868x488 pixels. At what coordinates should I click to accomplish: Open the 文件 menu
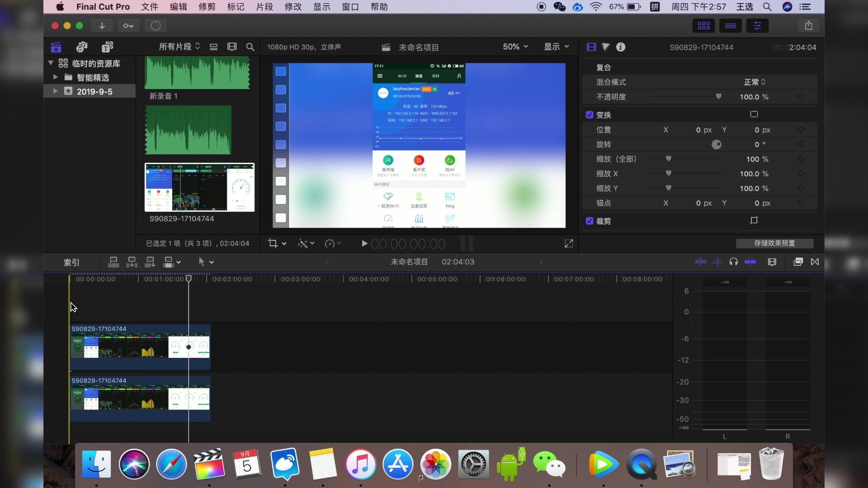click(150, 7)
